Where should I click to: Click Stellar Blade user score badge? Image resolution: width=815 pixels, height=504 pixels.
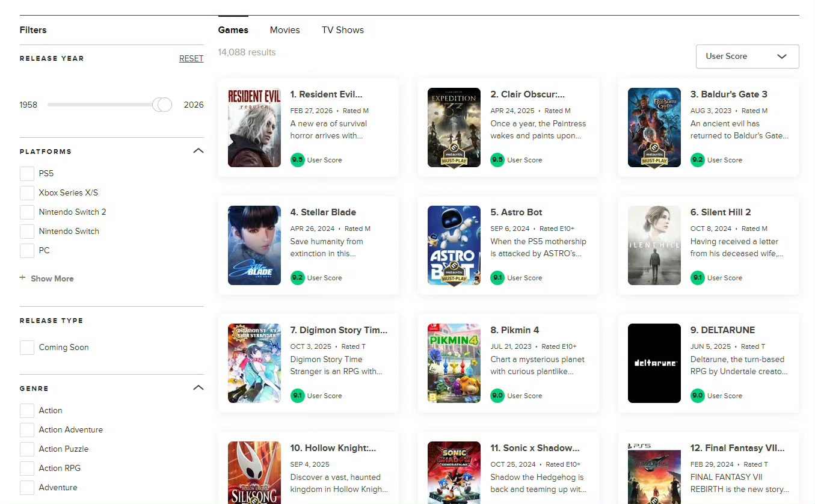click(297, 278)
